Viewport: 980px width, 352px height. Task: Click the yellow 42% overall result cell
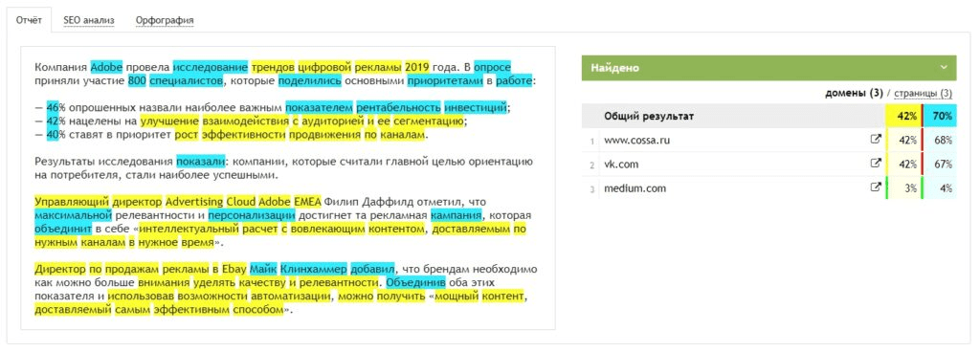(x=903, y=117)
